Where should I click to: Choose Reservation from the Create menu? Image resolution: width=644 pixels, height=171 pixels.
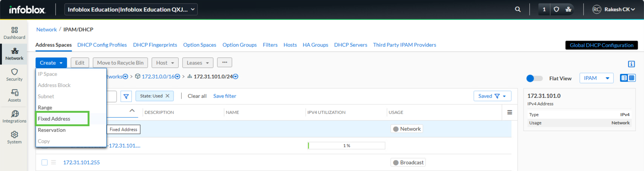(71, 130)
